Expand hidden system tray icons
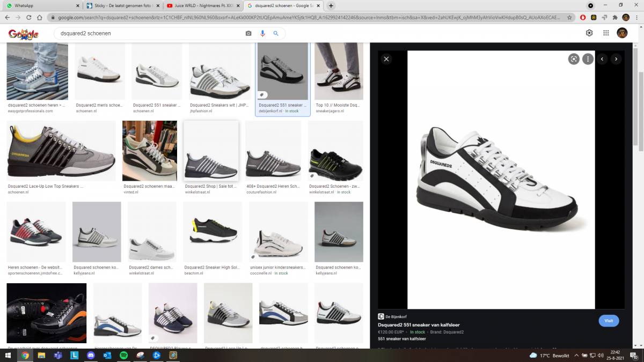The width and height of the screenshot is (644, 362). point(577,355)
